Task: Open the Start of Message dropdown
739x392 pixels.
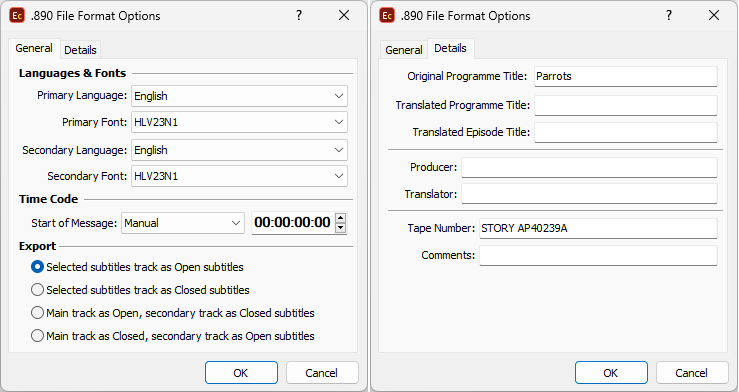Action: [x=183, y=223]
